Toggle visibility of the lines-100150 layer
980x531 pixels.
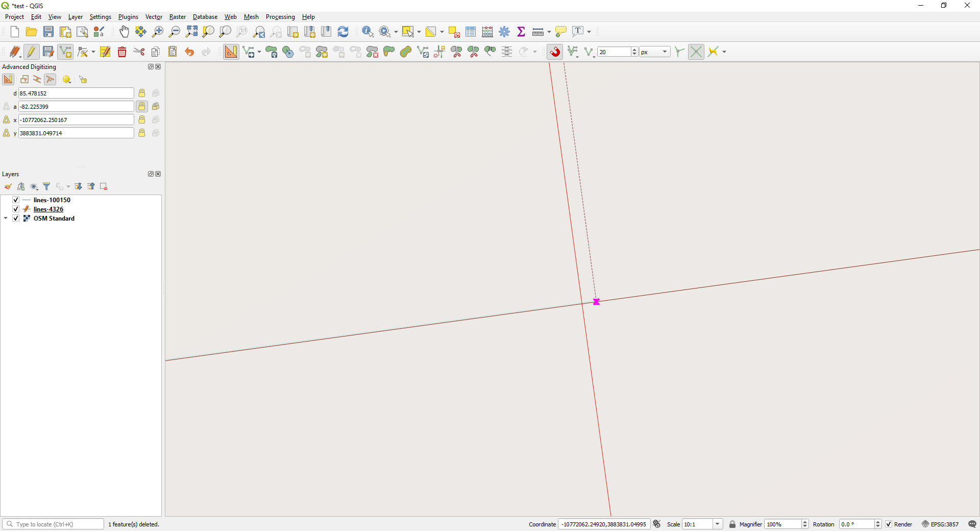tap(16, 200)
